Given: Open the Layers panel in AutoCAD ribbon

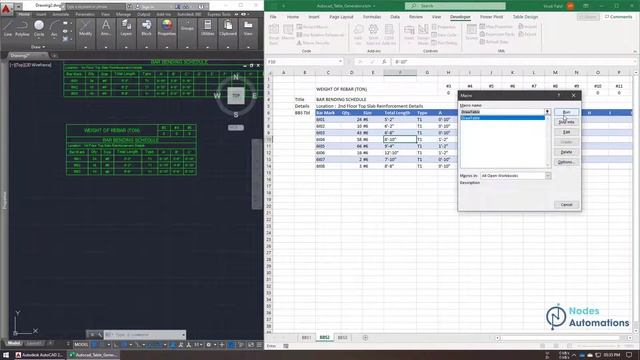Looking at the screenshot, I should [x=126, y=29].
